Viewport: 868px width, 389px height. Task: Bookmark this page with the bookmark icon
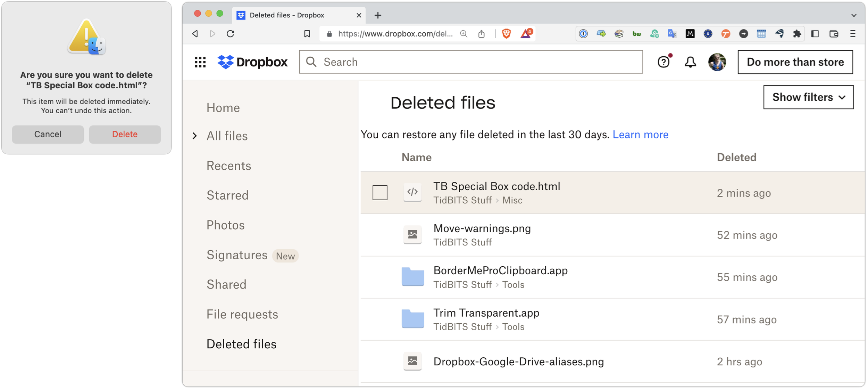tap(307, 34)
